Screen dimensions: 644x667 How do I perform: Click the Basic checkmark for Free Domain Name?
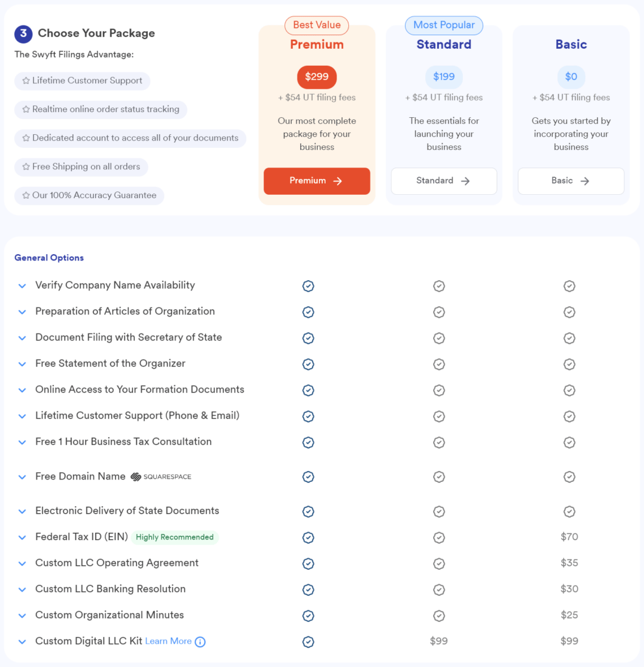569,476
